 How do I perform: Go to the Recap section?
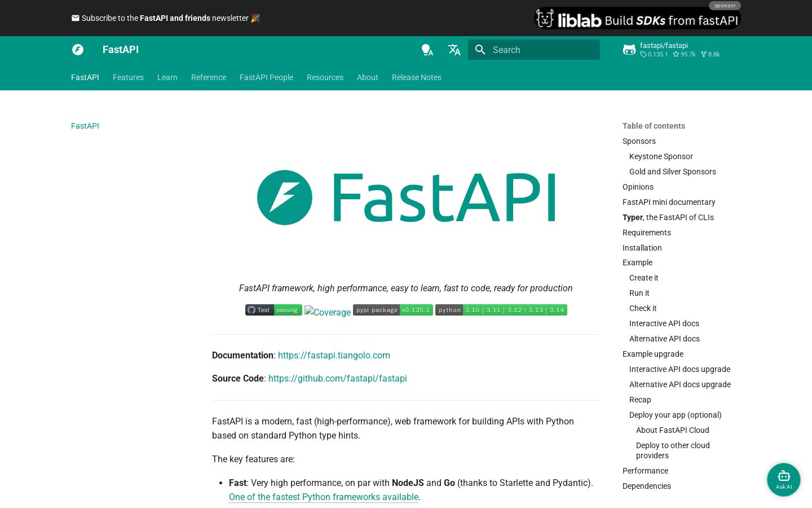pos(640,400)
